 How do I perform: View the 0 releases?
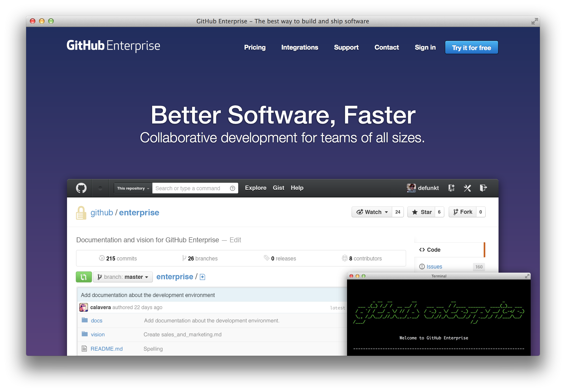[280, 258]
